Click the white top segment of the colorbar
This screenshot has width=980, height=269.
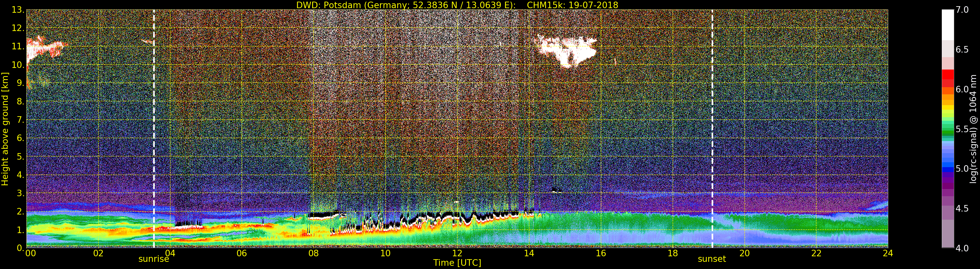[x=948, y=25]
